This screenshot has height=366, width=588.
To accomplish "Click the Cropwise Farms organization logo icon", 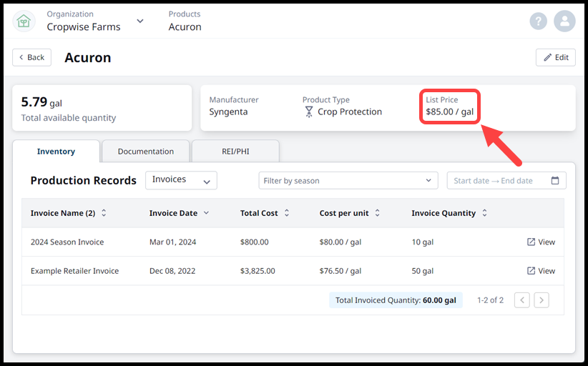I will (24, 21).
